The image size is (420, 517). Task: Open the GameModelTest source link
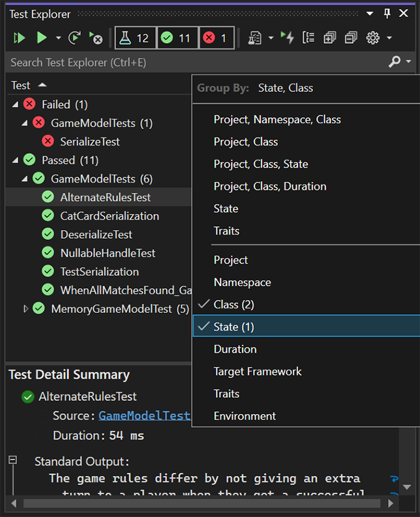coord(145,416)
